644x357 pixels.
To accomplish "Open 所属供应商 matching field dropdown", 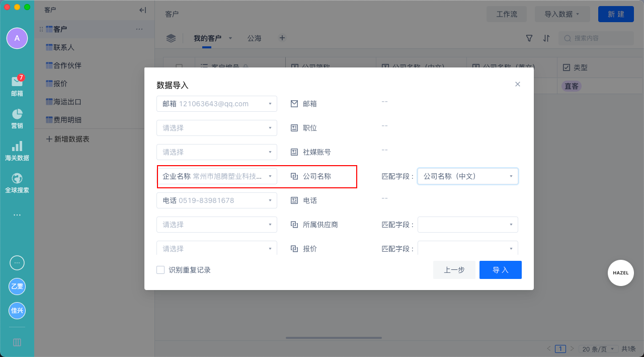I will click(468, 225).
